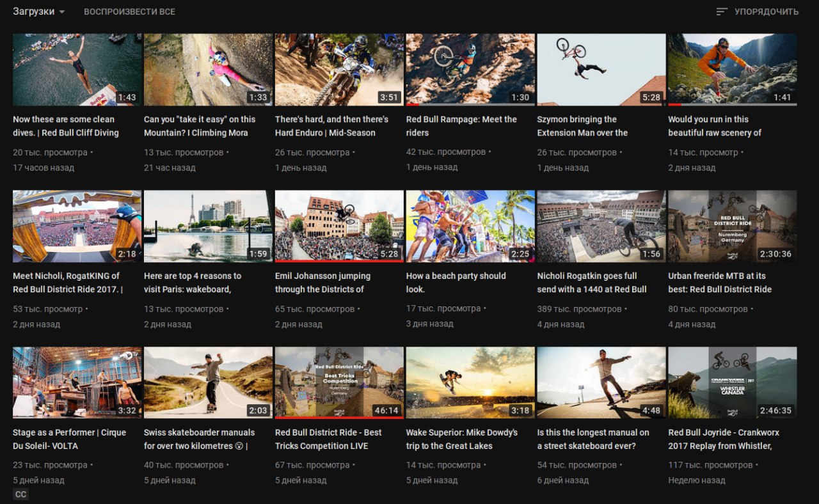Click the 46:14 duration badge
The height and width of the screenshot is (504, 819).
[386, 411]
